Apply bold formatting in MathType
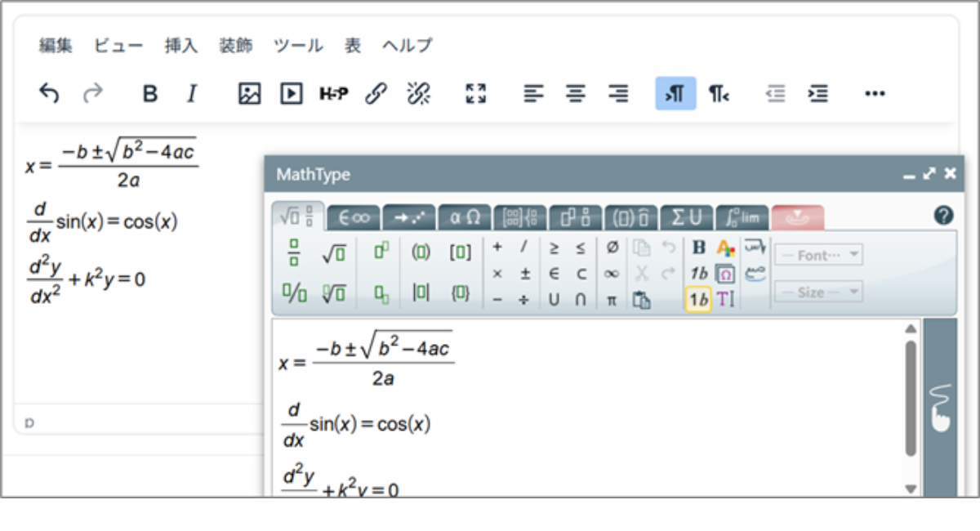The image size is (980, 531). click(698, 246)
